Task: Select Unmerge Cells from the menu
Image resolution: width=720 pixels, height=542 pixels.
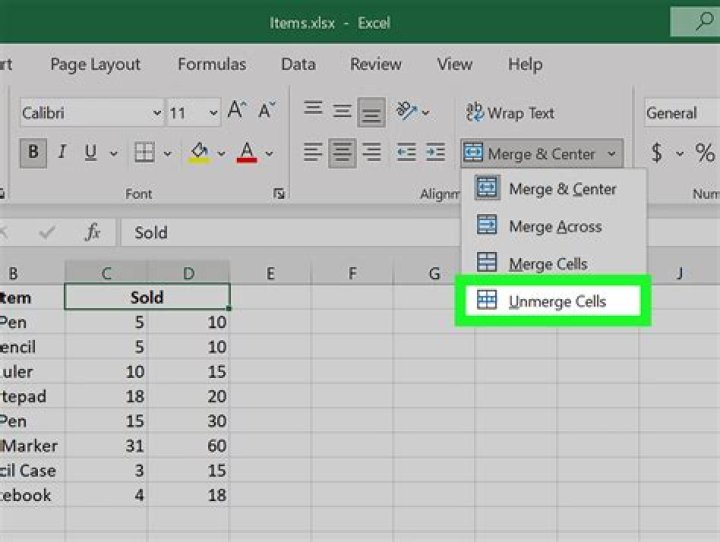Action: point(556,301)
